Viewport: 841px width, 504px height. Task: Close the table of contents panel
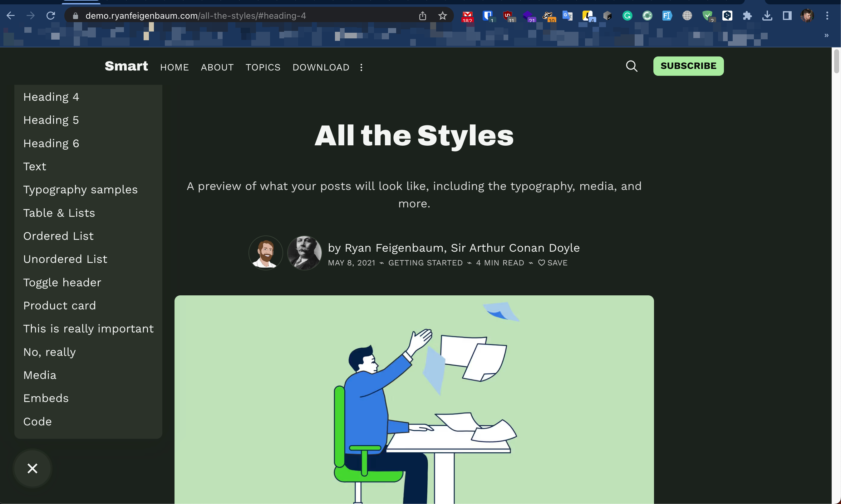click(x=32, y=468)
